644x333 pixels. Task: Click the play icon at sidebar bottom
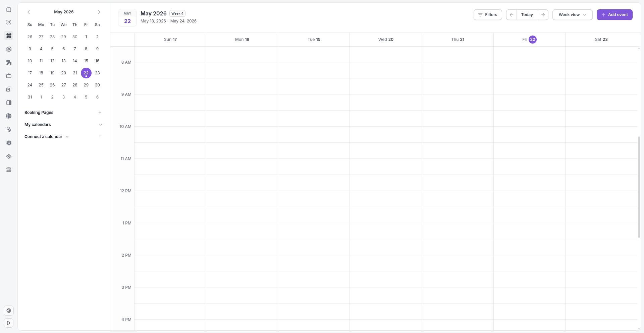tap(9, 323)
